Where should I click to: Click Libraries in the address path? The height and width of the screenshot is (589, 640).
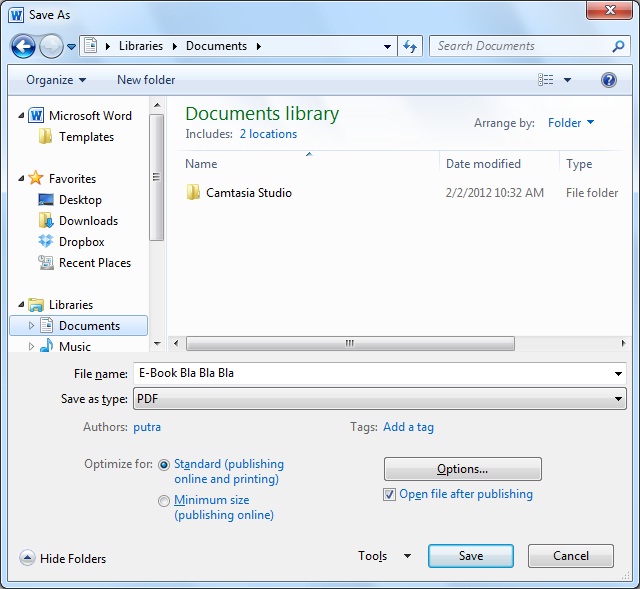click(141, 46)
